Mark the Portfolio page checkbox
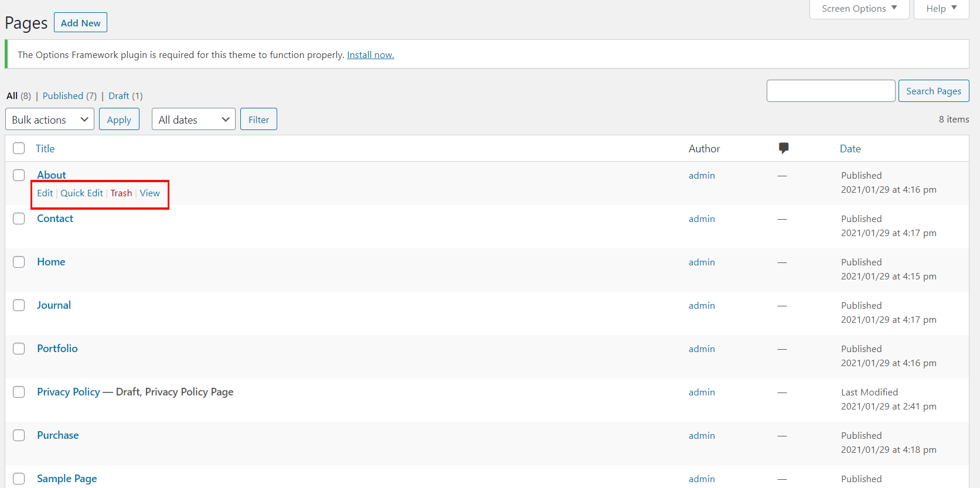This screenshot has height=488, width=980. point(19,349)
